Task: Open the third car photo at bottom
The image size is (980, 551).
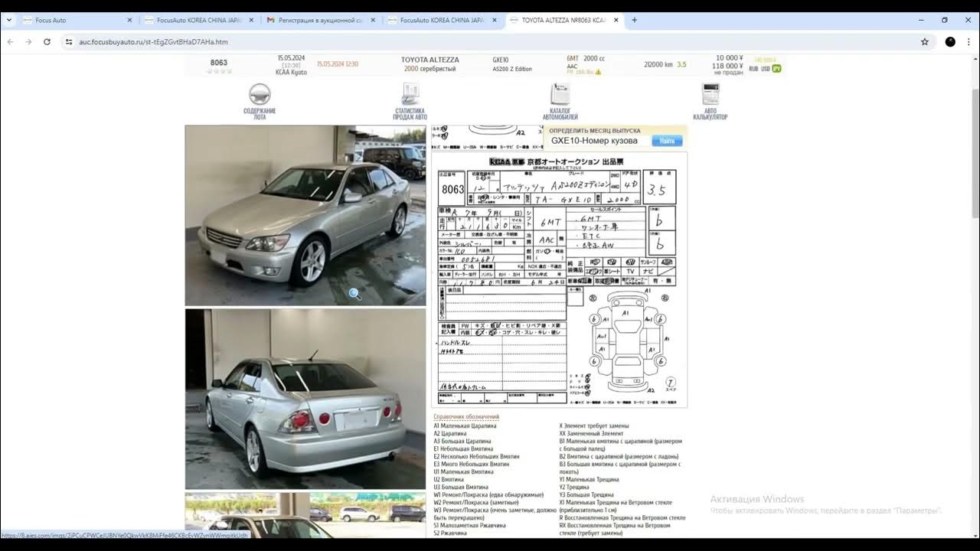Action: click(305, 515)
